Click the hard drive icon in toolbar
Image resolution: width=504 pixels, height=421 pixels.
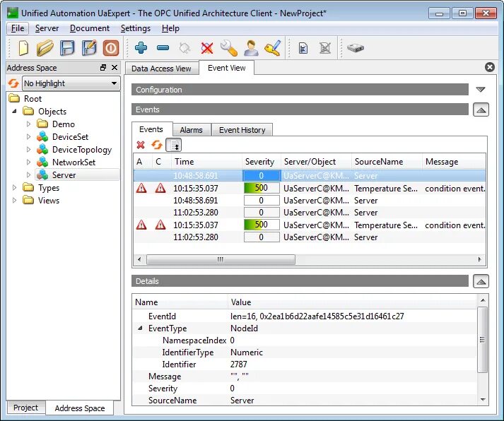click(x=355, y=48)
